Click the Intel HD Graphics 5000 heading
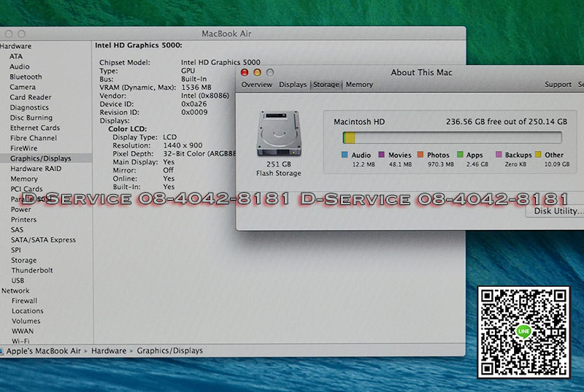Viewport: 584px width, 392px height. click(139, 45)
